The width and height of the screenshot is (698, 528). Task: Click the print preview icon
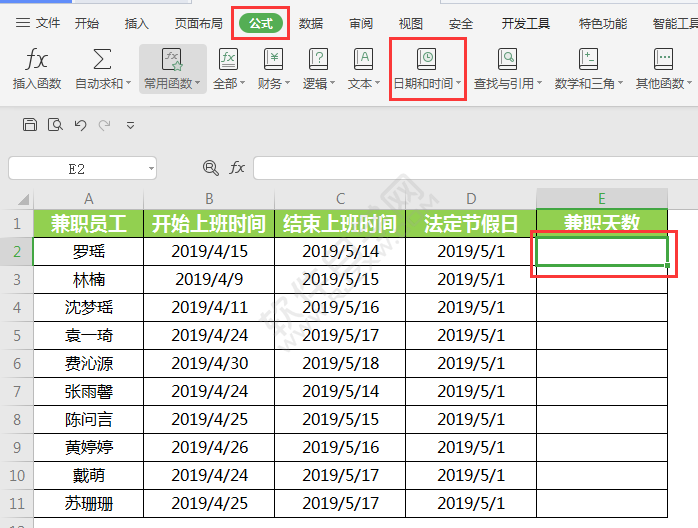tap(55, 125)
